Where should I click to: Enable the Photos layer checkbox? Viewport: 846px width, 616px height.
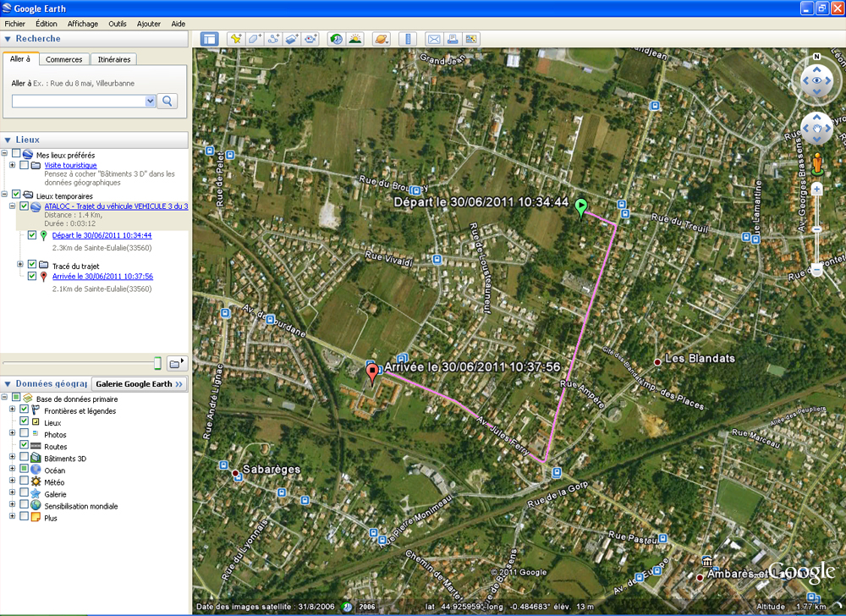[x=25, y=434]
